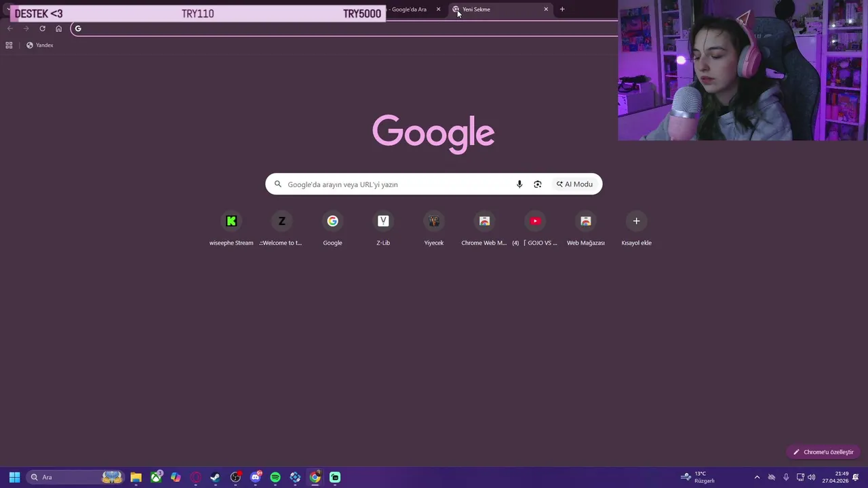Click the microphone voice search icon
868x488 pixels.
(x=519, y=184)
